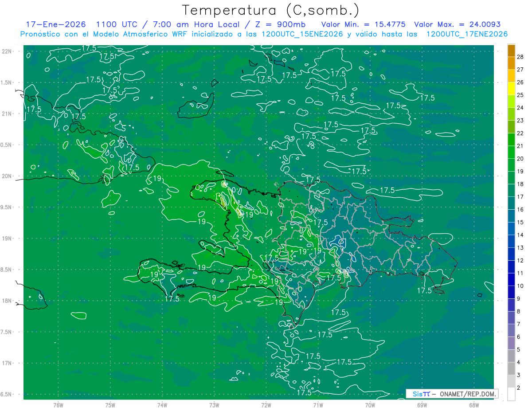Click the longitude axis label "69W"
The image size is (532, 411).
[x=422, y=405]
